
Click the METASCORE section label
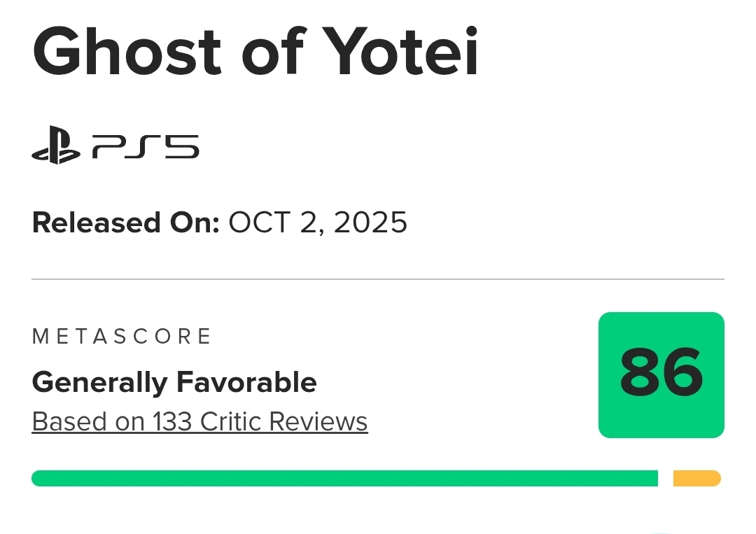pyautogui.click(x=122, y=337)
